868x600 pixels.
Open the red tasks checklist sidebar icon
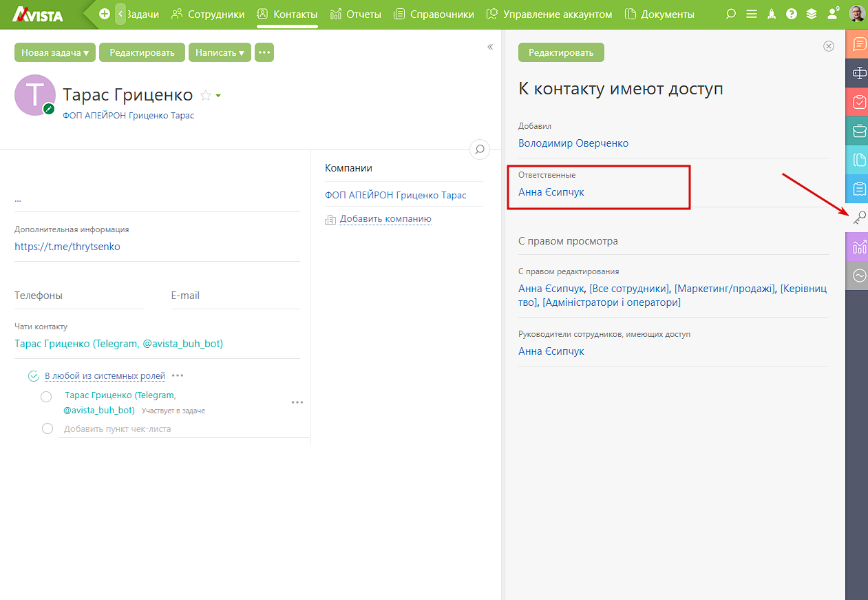point(859,102)
